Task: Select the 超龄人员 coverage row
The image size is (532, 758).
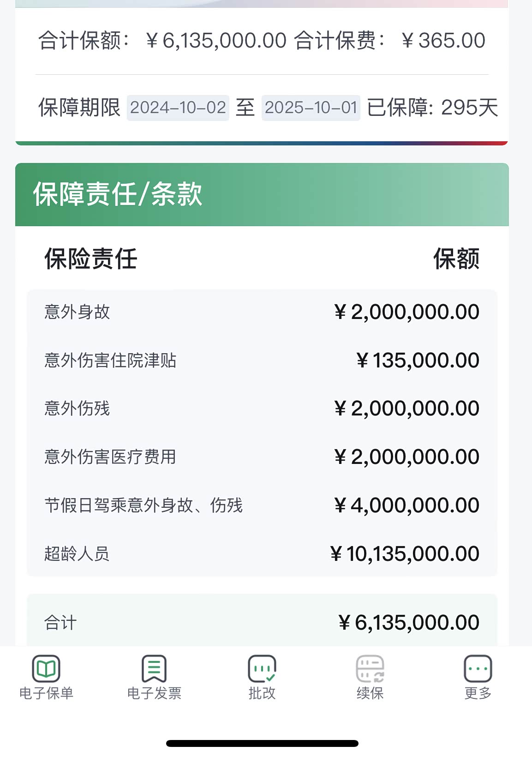Action: [262, 553]
